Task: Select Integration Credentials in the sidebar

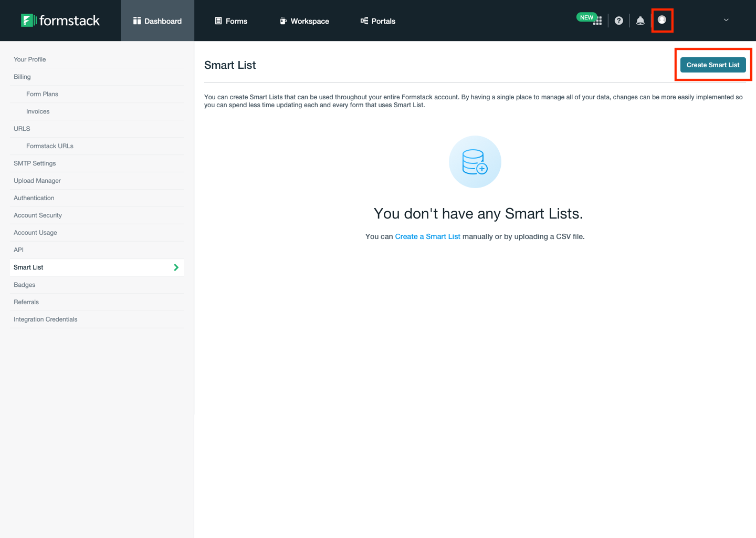Action: coord(45,319)
